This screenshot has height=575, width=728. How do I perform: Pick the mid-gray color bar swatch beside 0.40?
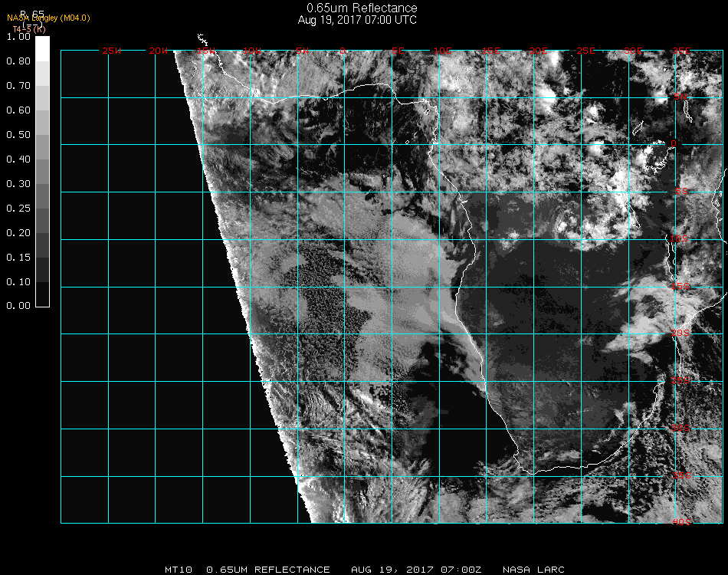point(42,172)
